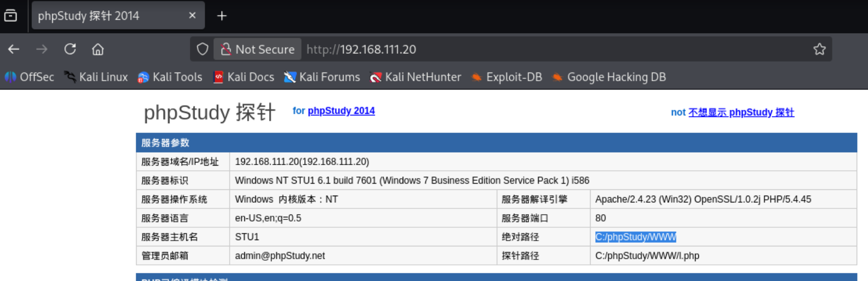Screen dimensions: 868x281
Task: Open a new tab with plus button
Action: click(222, 16)
